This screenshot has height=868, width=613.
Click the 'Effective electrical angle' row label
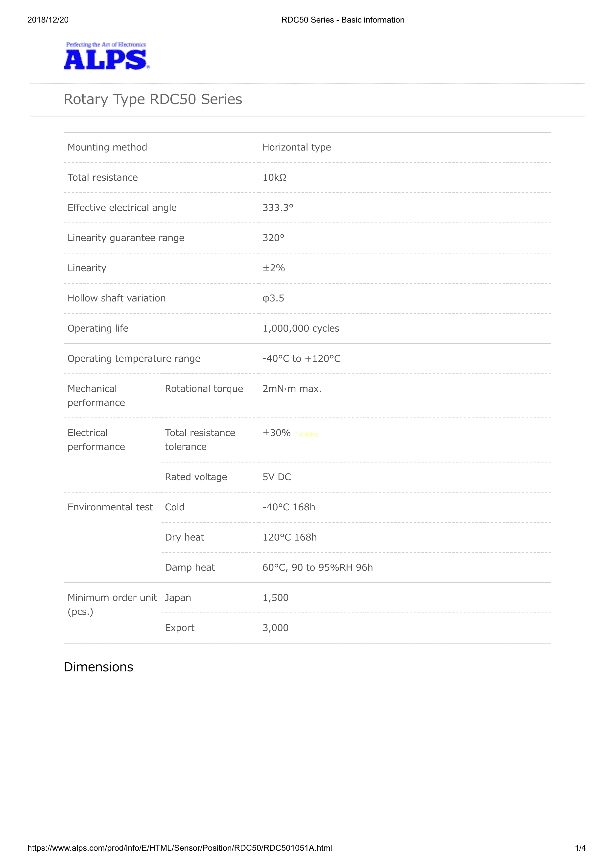click(x=122, y=208)
